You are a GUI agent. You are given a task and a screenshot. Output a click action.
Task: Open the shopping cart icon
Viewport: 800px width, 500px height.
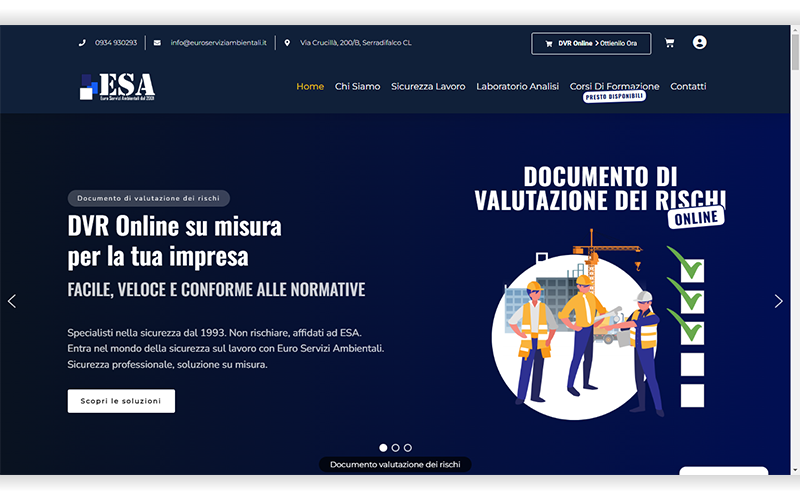[669, 43]
